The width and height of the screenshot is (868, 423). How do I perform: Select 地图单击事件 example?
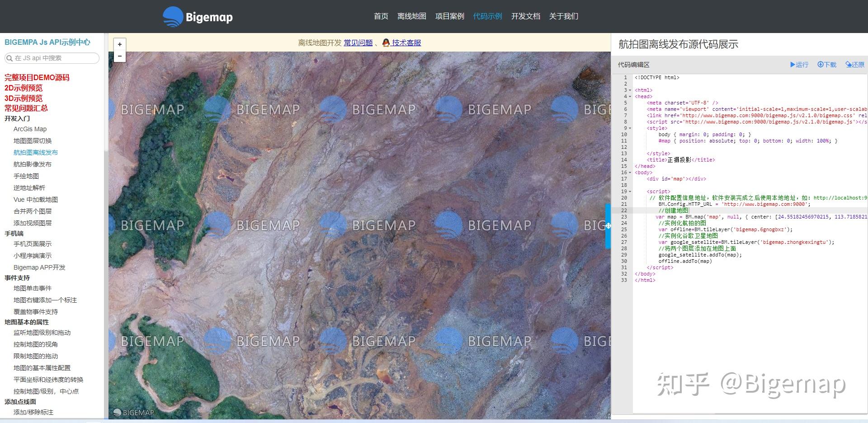[x=33, y=288]
